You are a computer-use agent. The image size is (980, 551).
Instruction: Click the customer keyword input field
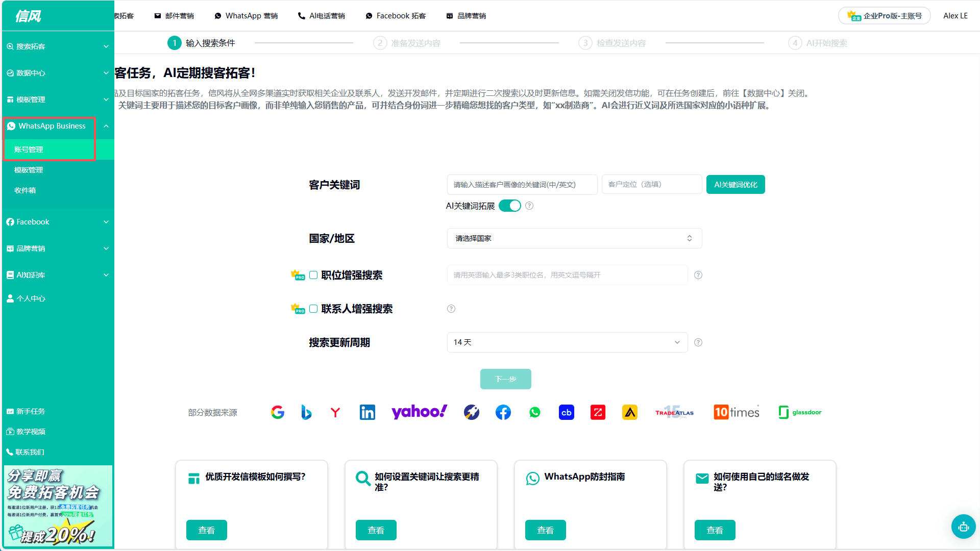click(x=522, y=185)
